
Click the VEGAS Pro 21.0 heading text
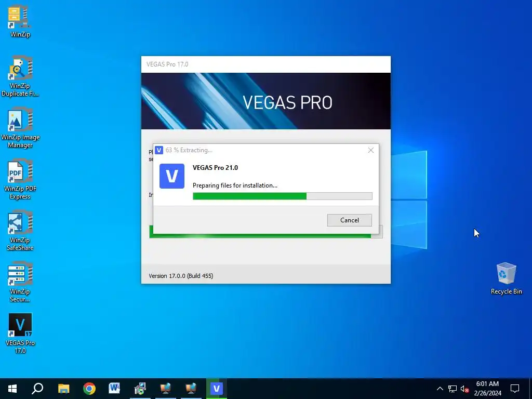215,168
